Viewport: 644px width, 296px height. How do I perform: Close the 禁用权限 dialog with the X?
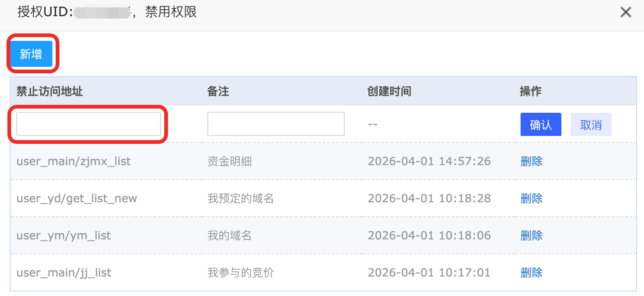coord(626,12)
